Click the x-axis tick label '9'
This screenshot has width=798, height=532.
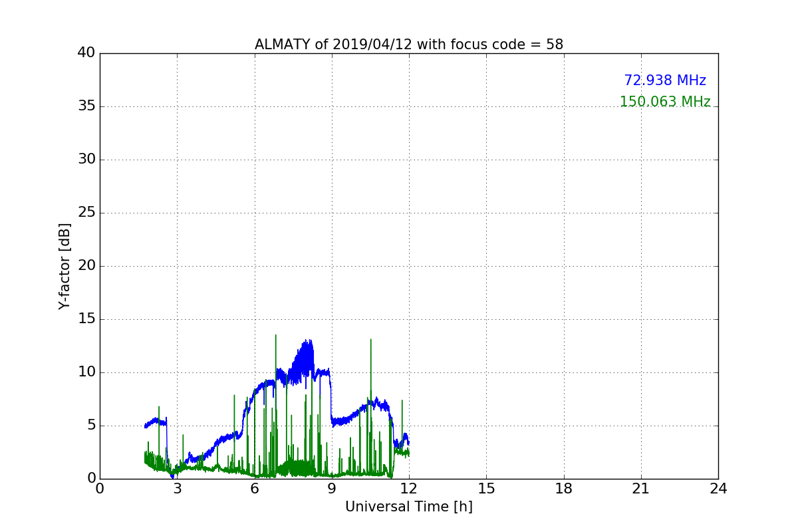pyautogui.click(x=332, y=489)
